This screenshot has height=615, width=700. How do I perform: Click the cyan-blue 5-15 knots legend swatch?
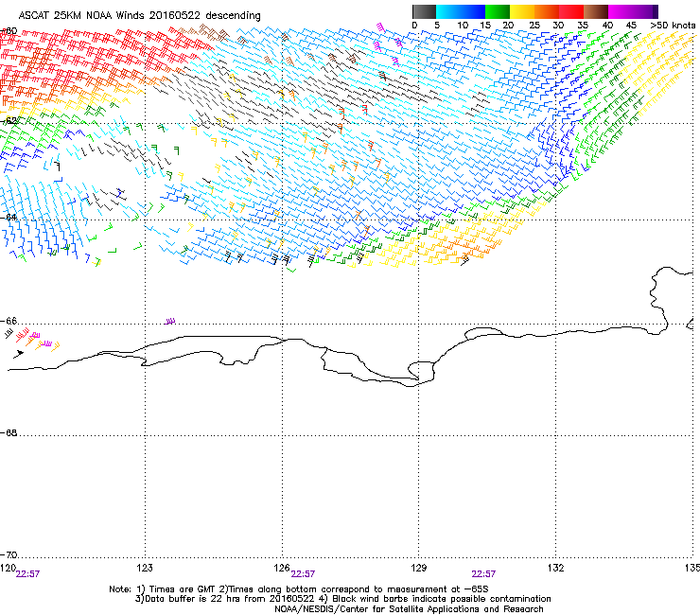[461, 11]
